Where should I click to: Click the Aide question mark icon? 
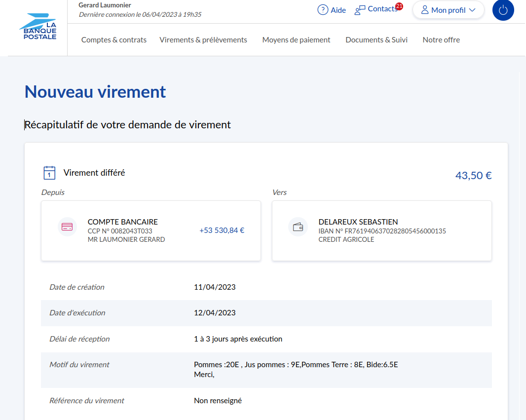click(323, 10)
